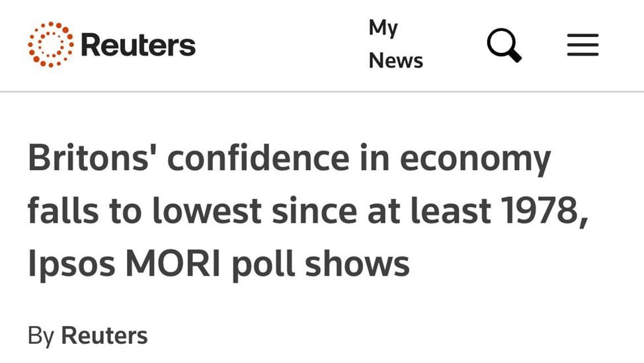Click the Reuters wordmark in header
The width and height of the screenshot is (644, 363).
[138, 45]
